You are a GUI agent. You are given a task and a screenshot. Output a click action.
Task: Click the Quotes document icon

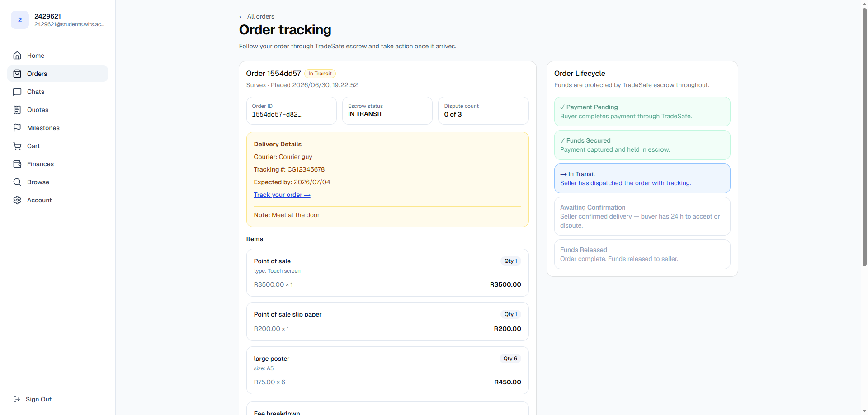click(x=17, y=110)
